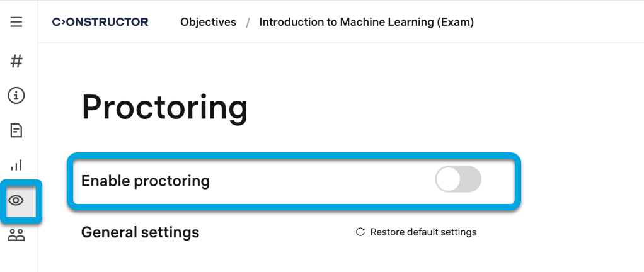Open the bar chart statistics icon
The width and height of the screenshot is (644, 272).
pyautogui.click(x=16, y=165)
